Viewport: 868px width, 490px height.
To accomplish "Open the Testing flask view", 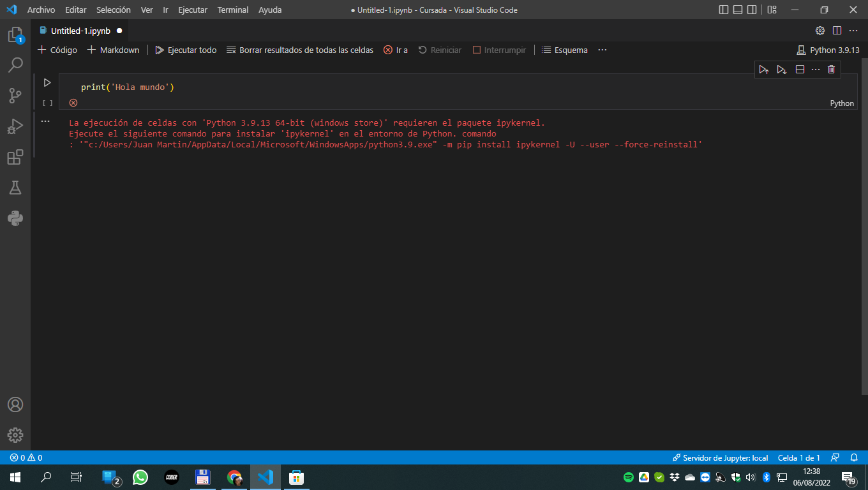I will (x=15, y=188).
